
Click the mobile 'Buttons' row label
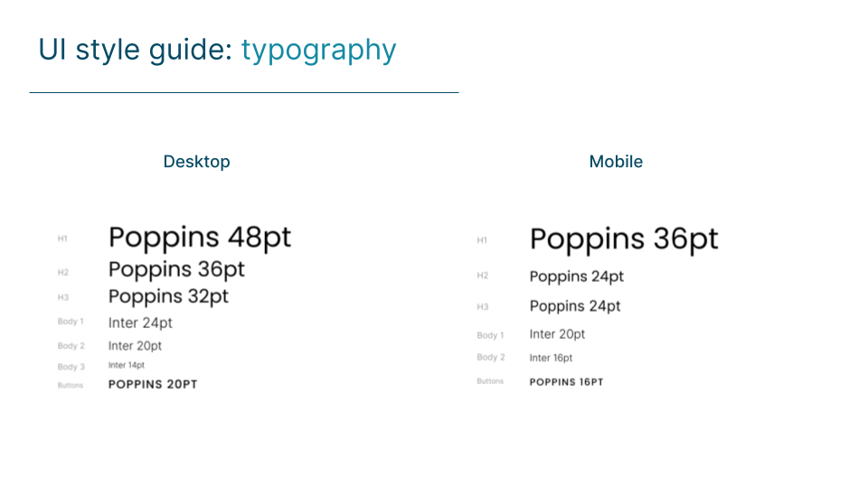[490, 381]
